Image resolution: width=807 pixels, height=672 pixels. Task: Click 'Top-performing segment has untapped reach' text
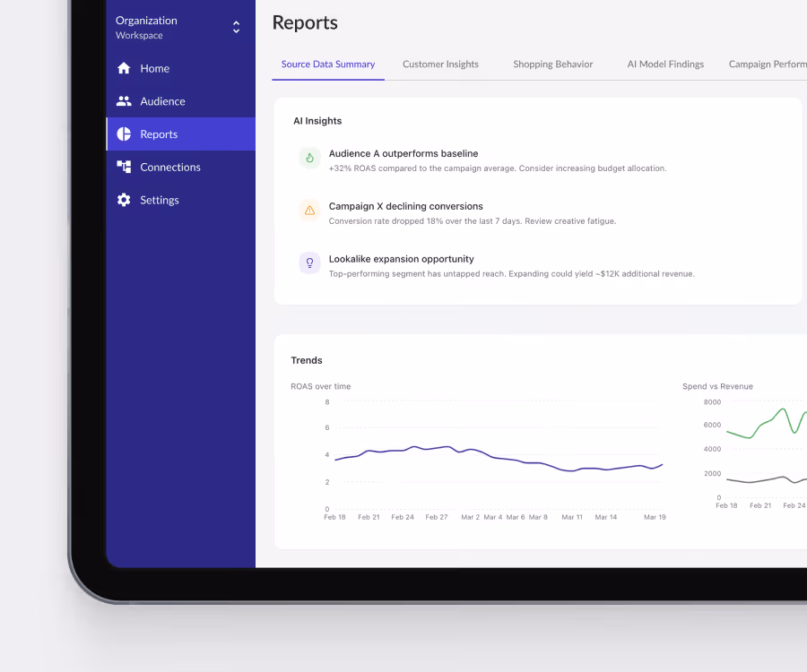click(x=512, y=274)
